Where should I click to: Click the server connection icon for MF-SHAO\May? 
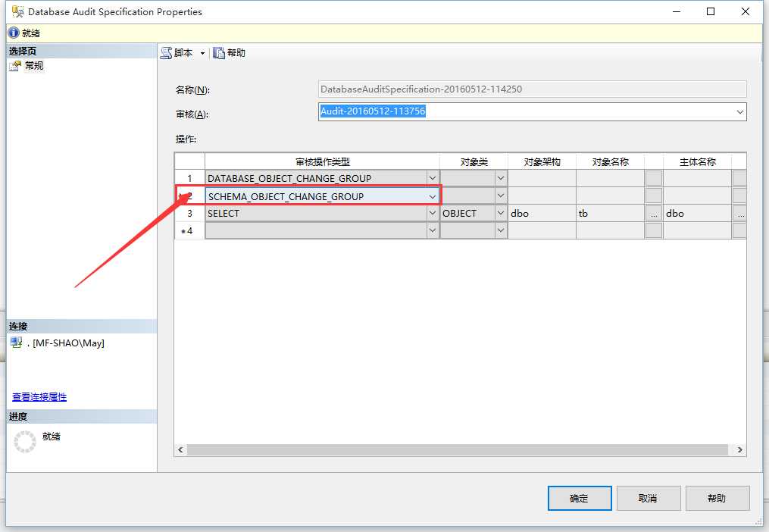(16, 343)
